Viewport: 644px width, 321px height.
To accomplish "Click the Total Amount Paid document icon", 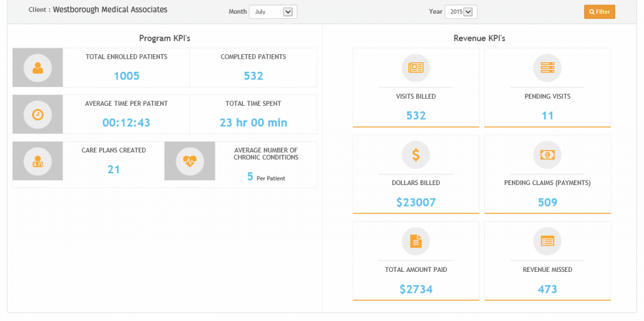I will pos(416,241).
